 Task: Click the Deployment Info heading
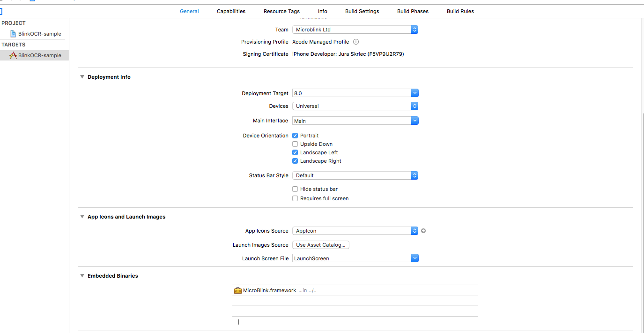[x=109, y=77]
